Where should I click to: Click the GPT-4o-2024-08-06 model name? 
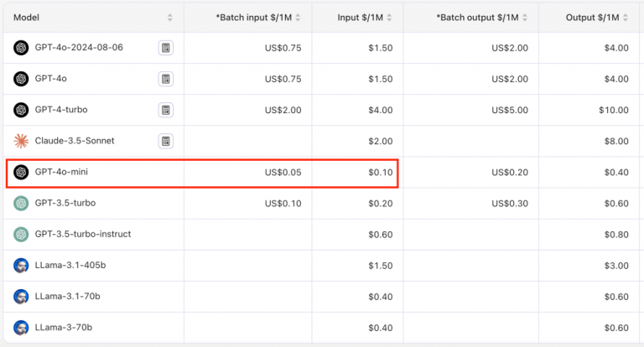point(79,48)
